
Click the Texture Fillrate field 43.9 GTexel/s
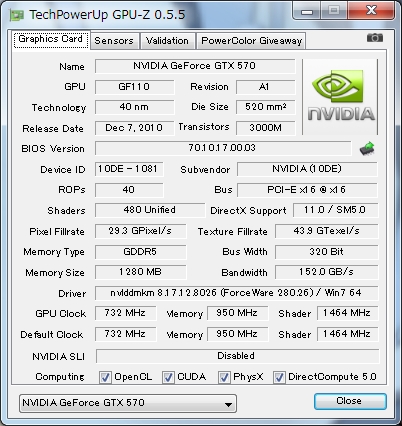[x=326, y=231]
